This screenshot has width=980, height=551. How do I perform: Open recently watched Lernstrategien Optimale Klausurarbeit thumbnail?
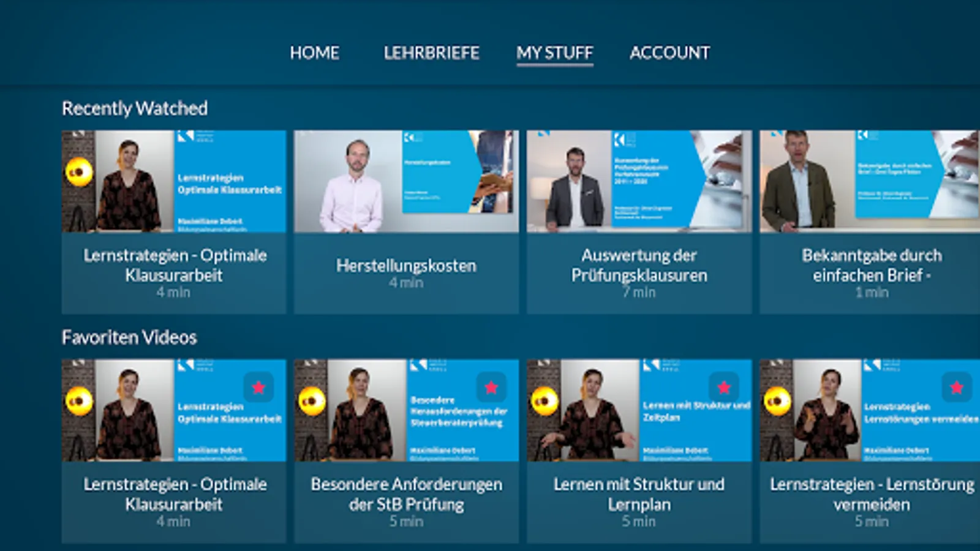pyautogui.click(x=174, y=181)
